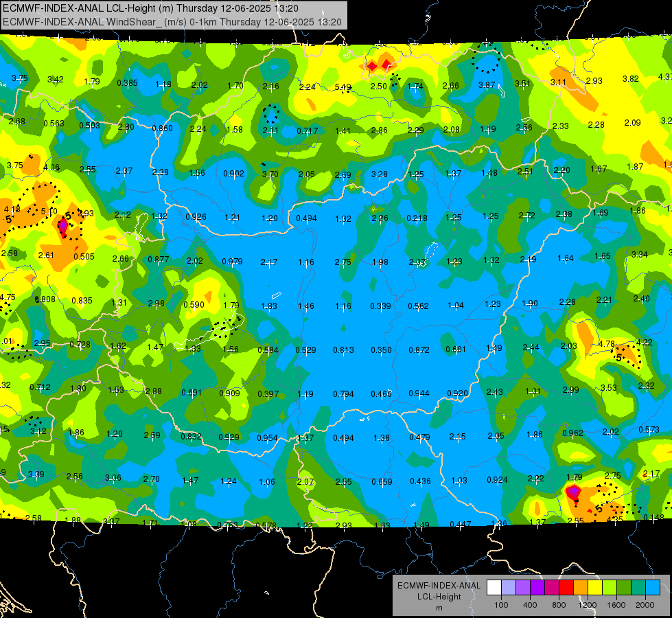Viewport: 672px width, 618px height.
Task: Click the wind shear value 4.22
Action: [x=644, y=342]
